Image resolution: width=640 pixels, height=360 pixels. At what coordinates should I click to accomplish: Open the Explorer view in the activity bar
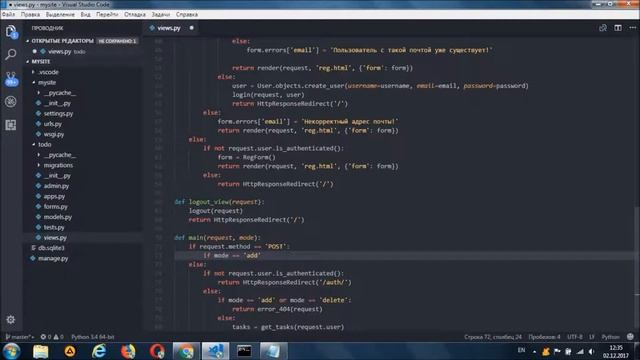coord(11,31)
